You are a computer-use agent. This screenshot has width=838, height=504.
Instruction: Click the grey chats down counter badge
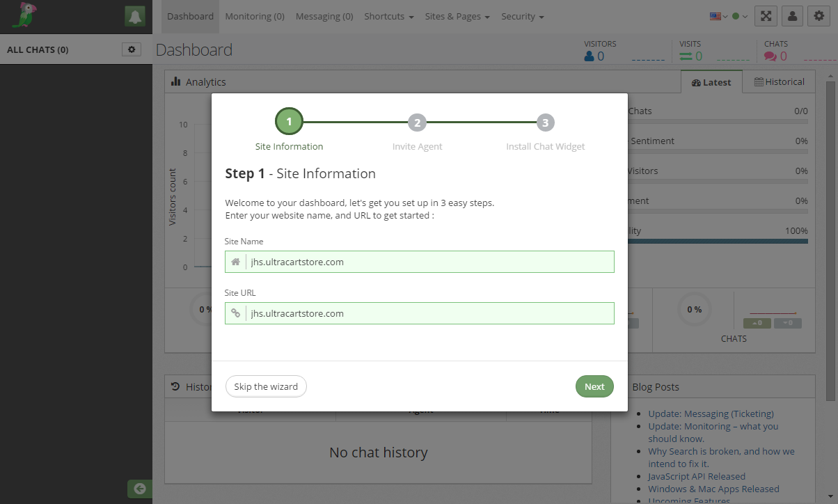pos(788,323)
